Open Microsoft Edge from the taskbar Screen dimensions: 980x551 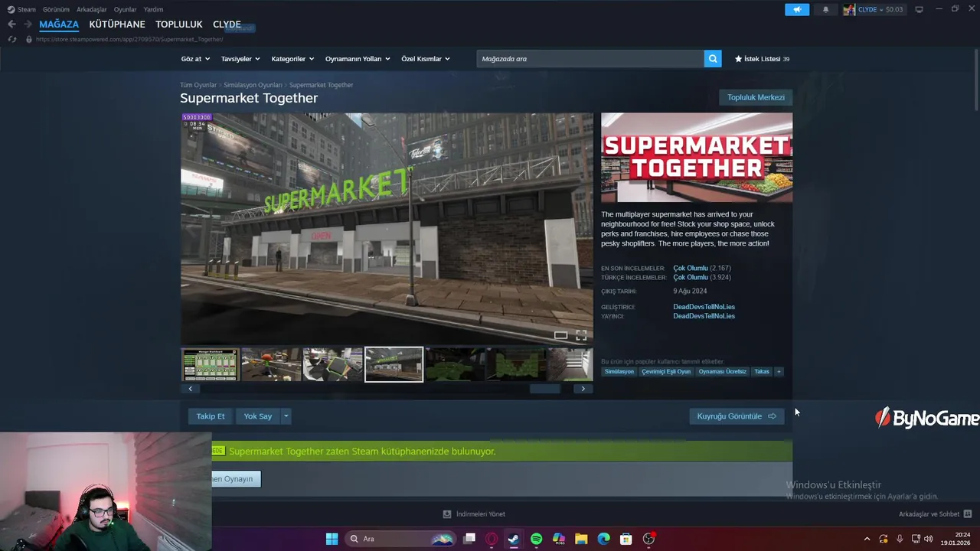pyautogui.click(x=603, y=539)
